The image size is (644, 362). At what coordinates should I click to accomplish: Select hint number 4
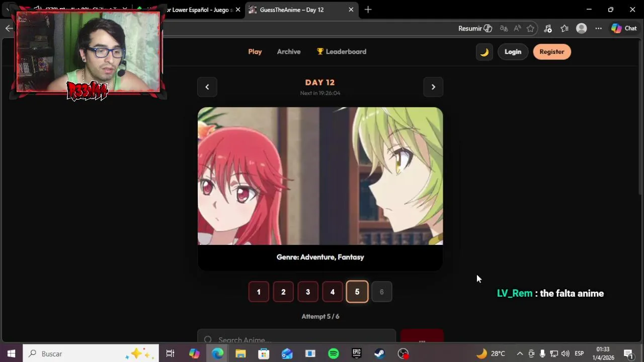tap(333, 292)
